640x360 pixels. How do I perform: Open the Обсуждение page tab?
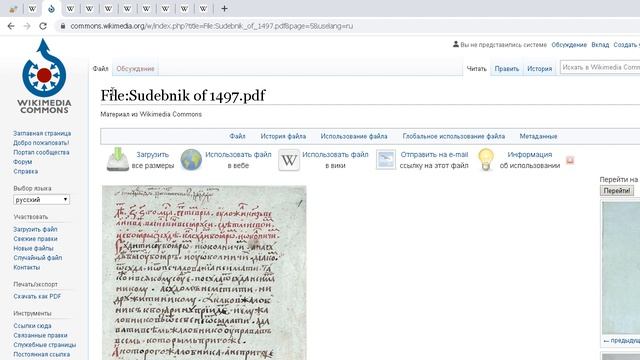coord(135,69)
